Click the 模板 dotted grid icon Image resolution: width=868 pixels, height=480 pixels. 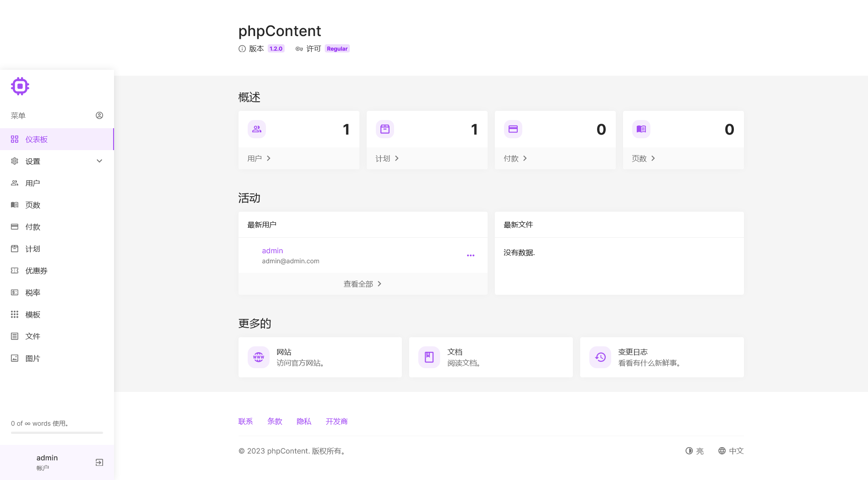(x=15, y=314)
